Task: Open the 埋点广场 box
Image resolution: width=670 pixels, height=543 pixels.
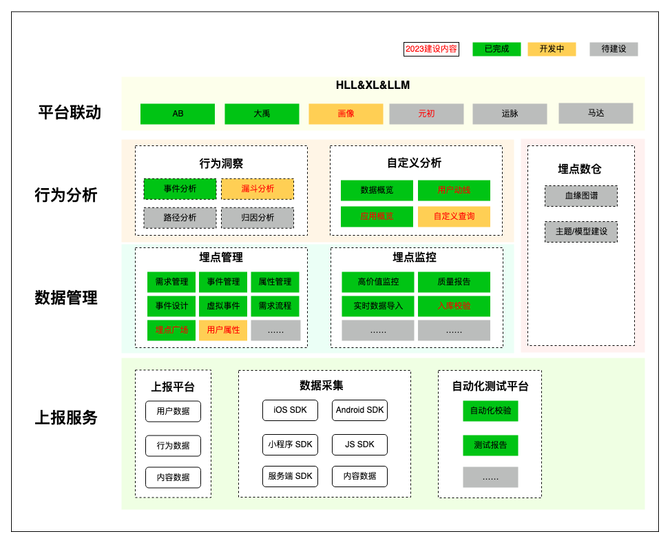Action: [171, 330]
